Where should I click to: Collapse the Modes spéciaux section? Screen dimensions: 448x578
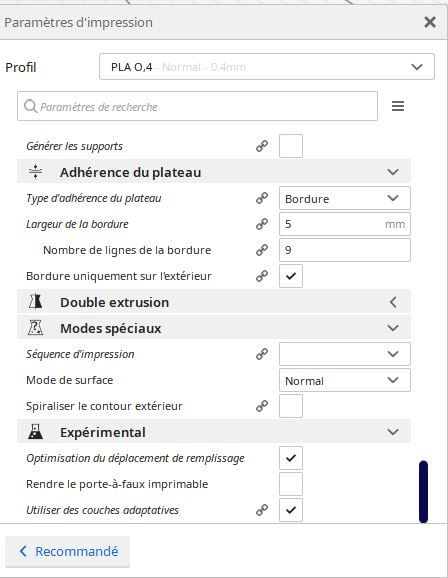coord(214,328)
